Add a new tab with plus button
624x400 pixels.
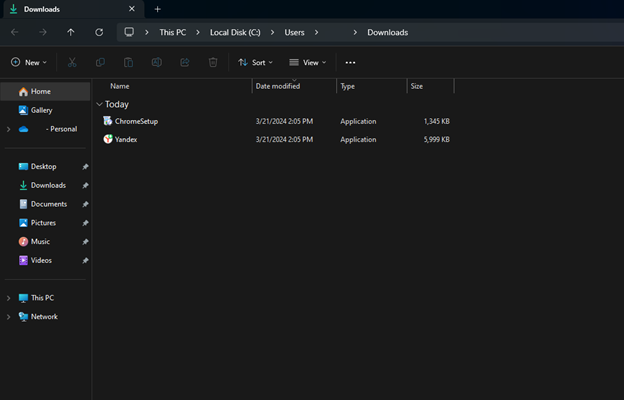pyautogui.click(x=157, y=9)
